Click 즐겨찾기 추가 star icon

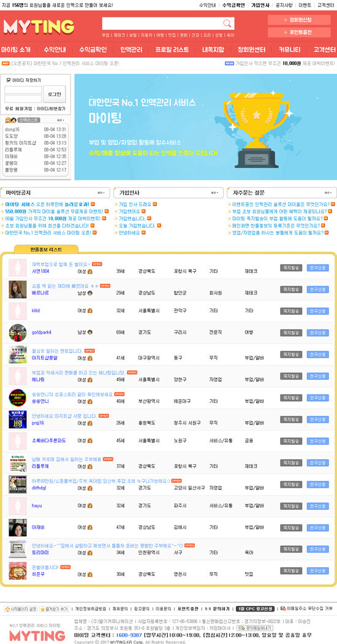(x=42, y=608)
